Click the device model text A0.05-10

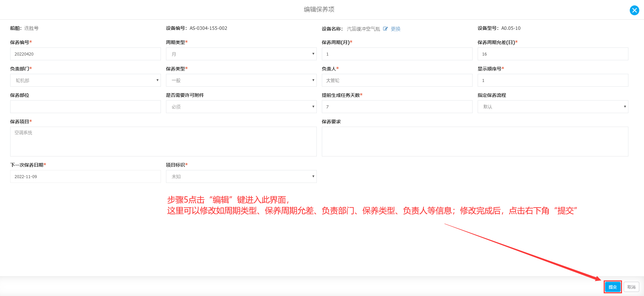coord(511,28)
